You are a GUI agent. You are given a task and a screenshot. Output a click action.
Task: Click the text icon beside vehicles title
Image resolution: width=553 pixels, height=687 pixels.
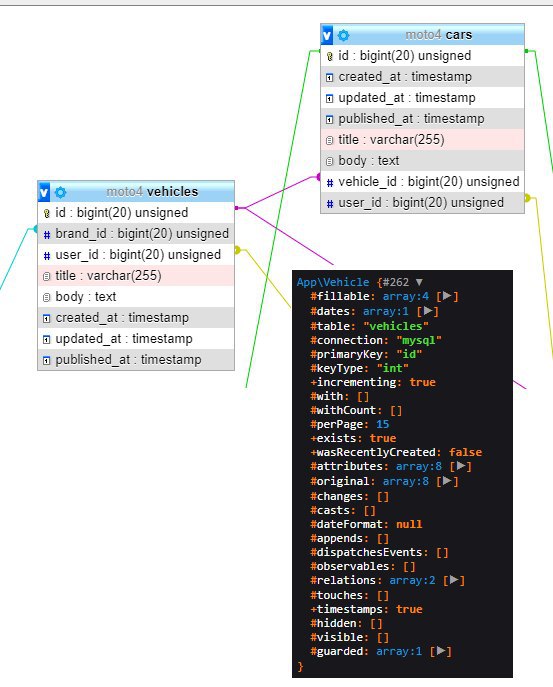46,276
